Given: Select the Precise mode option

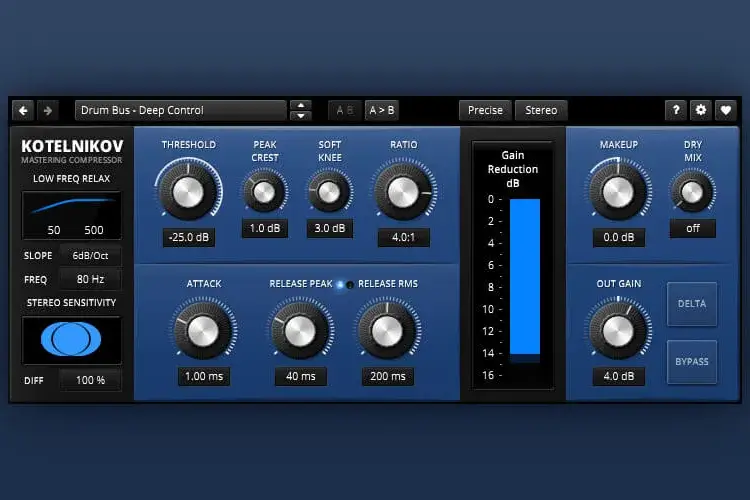Looking at the screenshot, I should (486, 110).
